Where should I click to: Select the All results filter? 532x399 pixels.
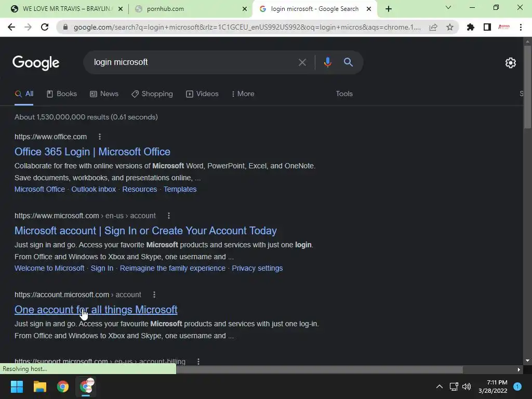(24, 94)
